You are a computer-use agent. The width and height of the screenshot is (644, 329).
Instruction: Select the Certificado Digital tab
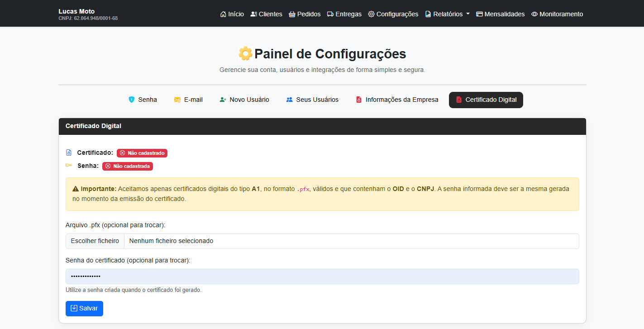tap(486, 100)
